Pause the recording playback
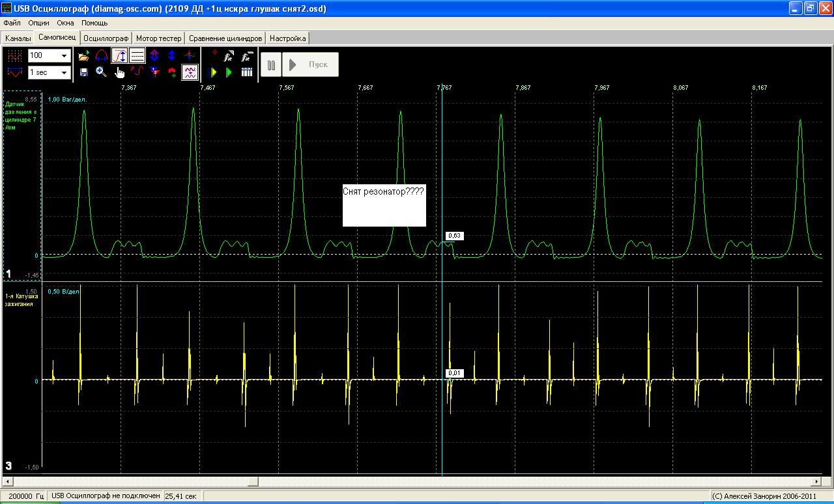This screenshot has height=504, width=834. click(272, 64)
